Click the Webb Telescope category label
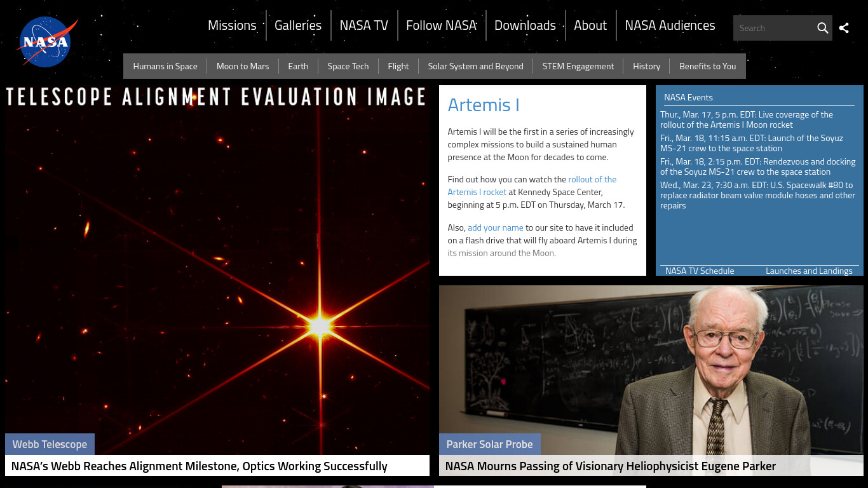The width and height of the screenshot is (868, 488). click(50, 444)
